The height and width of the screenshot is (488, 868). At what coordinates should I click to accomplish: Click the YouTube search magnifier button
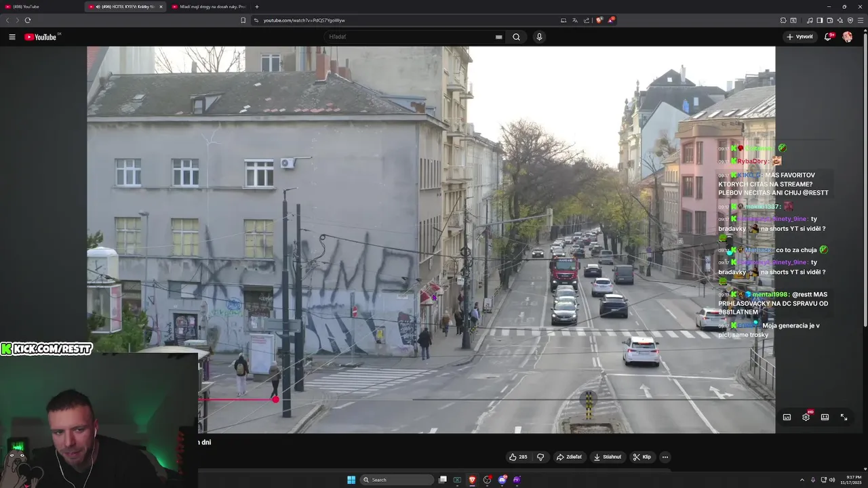pos(516,37)
